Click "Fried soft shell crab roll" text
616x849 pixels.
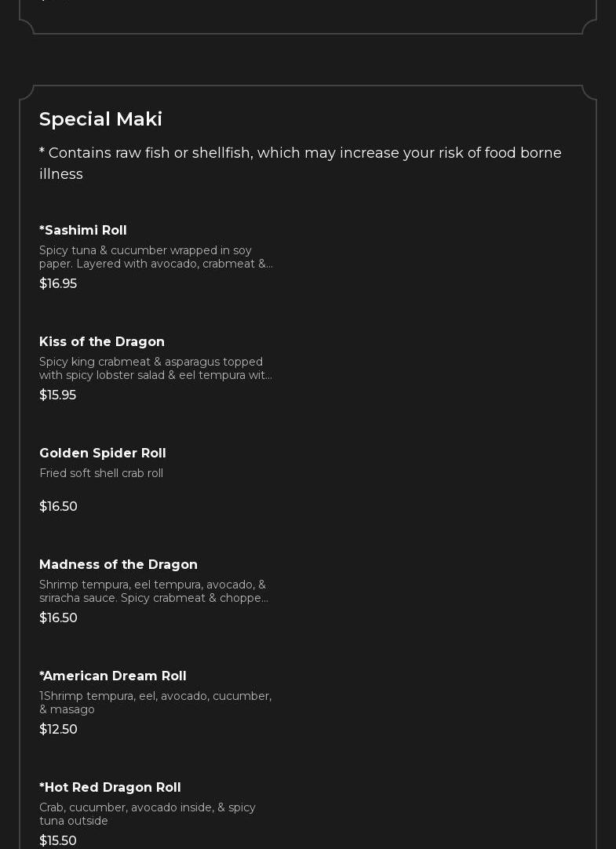click(x=101, y=473)
